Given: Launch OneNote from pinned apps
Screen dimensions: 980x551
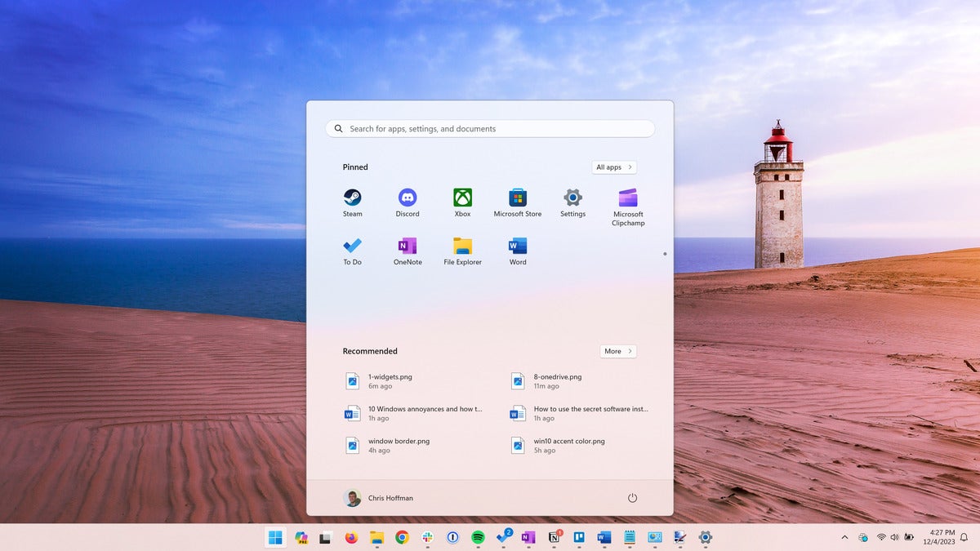Looking at the screenshot, I should click(x=408, y=251).
